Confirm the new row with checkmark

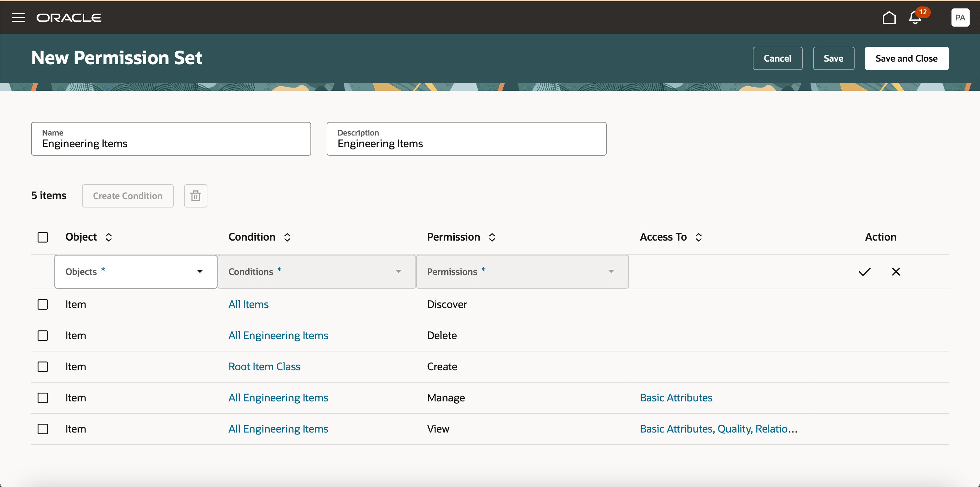(x=864, y=271)
